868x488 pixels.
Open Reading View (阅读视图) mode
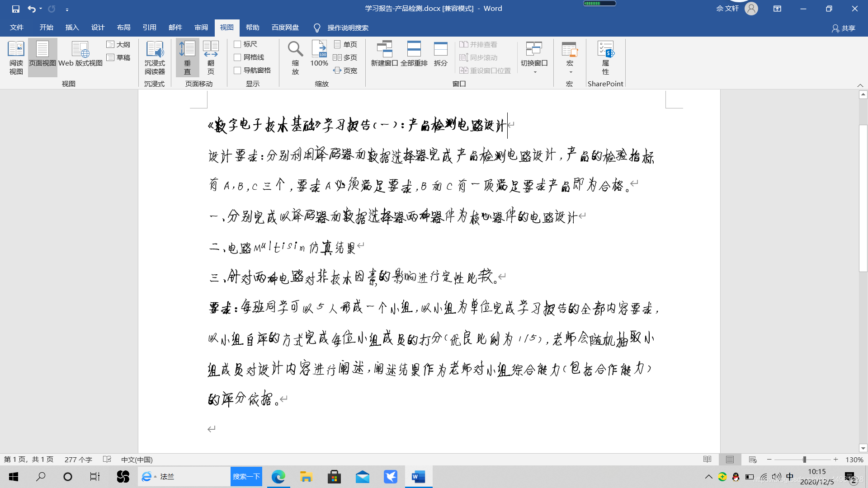tap(16, 57)
